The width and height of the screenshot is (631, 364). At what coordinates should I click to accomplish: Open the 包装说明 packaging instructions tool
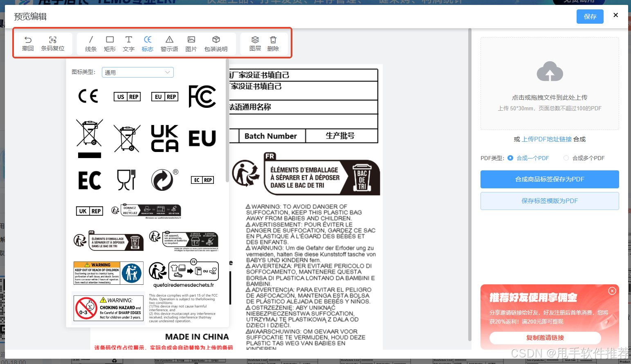point(216,44)
